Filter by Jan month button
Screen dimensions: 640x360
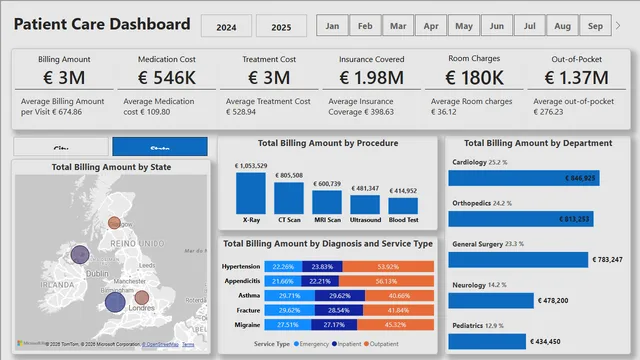tap(332, 26)
